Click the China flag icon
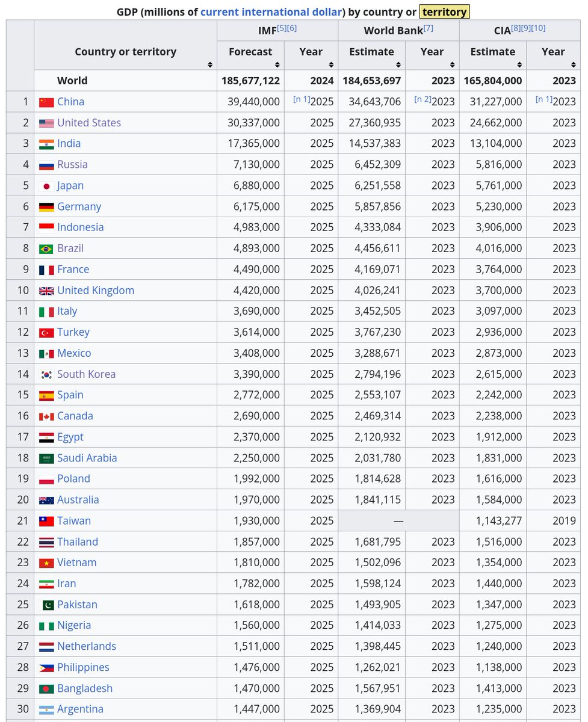 pyautogui.click(x=46, y=102)
